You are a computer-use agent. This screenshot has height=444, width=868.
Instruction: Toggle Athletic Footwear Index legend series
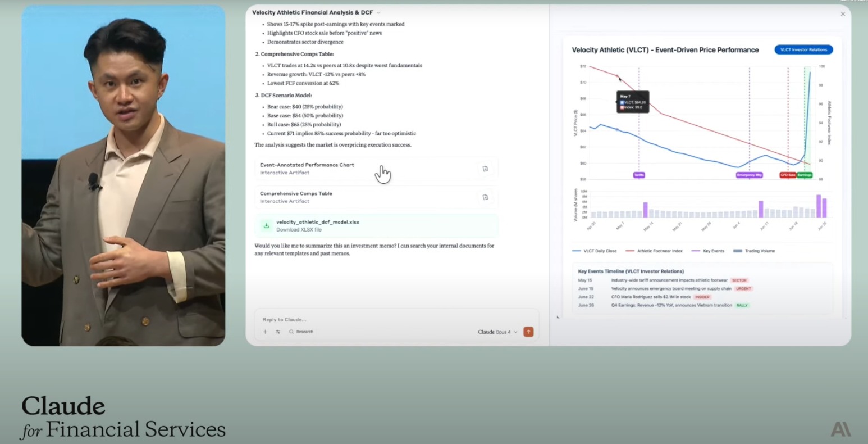click(654, 251)
